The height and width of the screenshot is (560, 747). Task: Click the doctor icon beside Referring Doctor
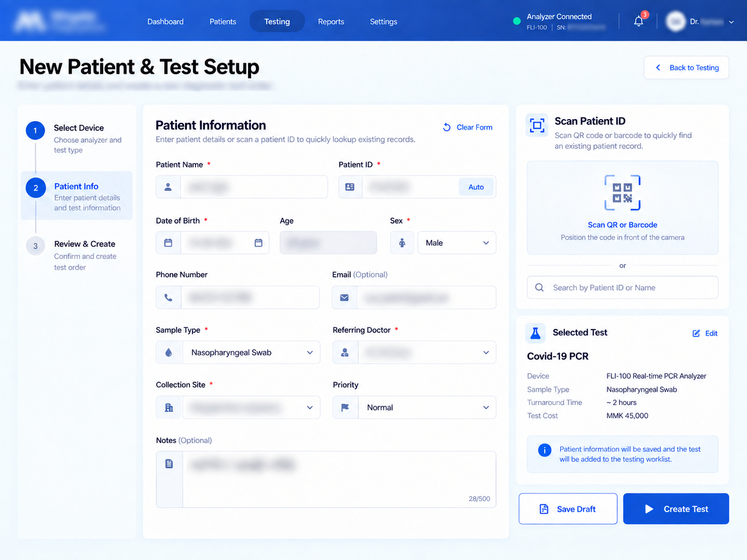[x=345, y=353]
